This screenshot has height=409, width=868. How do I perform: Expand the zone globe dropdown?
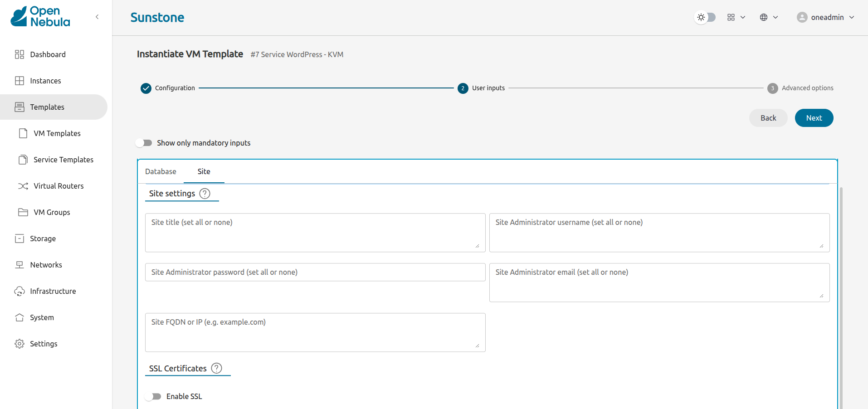point(769,17)
